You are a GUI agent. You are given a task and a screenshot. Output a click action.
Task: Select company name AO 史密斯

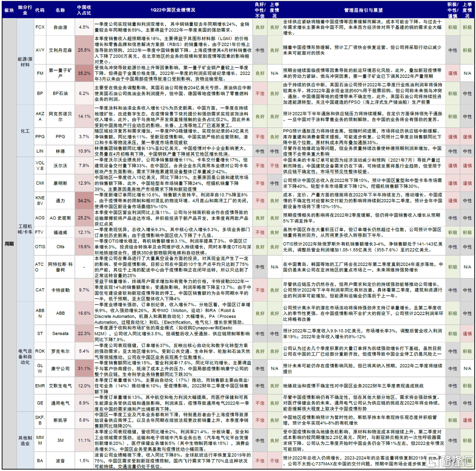(60, 218)
